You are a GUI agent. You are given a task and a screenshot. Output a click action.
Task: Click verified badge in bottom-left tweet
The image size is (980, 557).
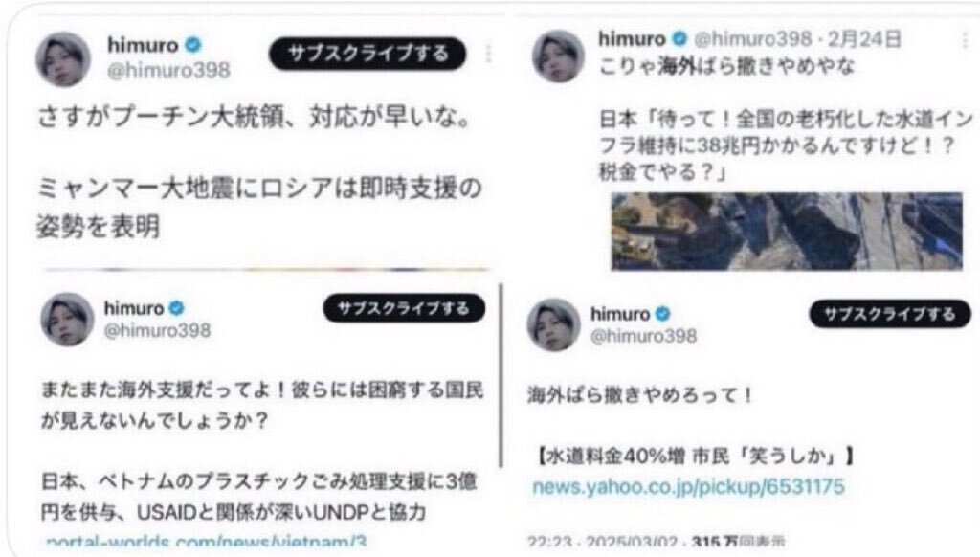[177, 307]
